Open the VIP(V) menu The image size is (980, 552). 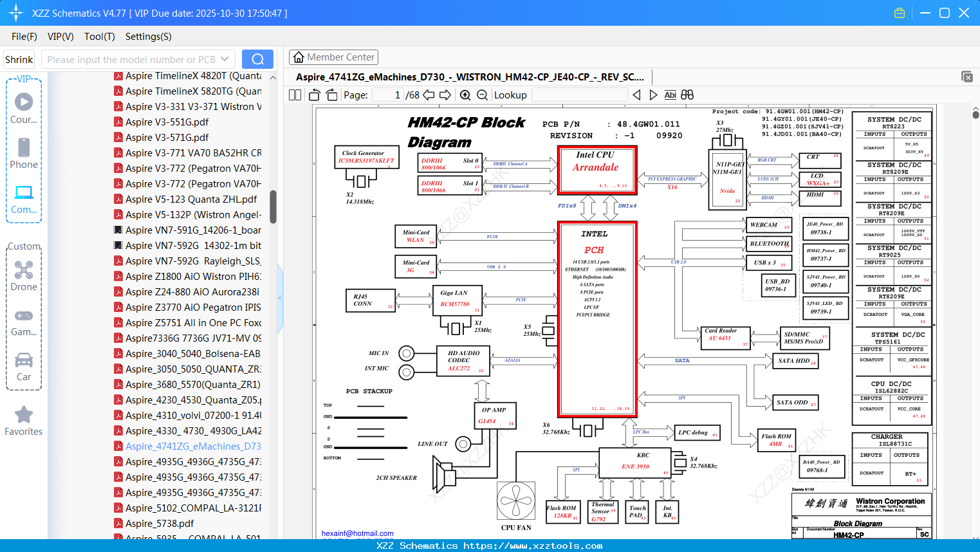[60, 37]
